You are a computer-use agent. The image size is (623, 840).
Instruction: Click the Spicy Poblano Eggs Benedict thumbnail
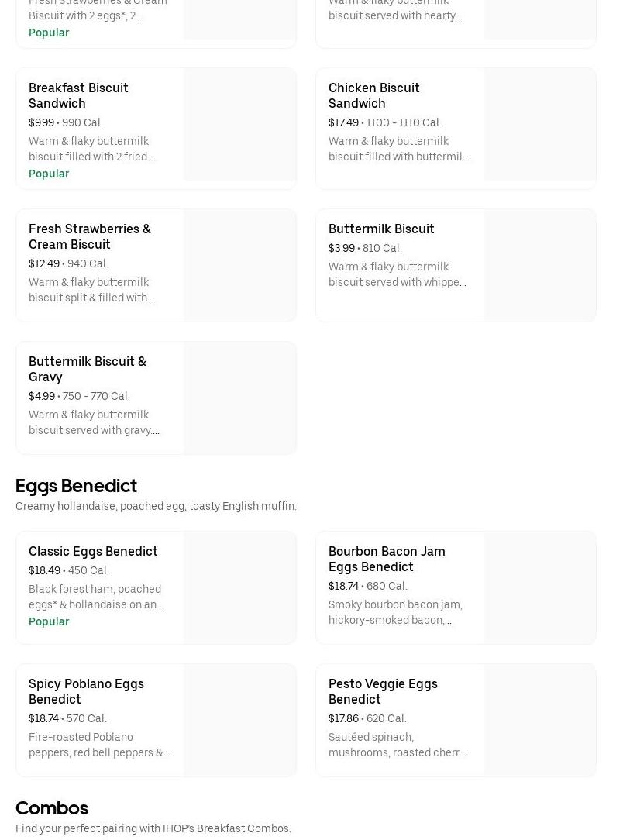pyautogui.click(x=239, y=720)
